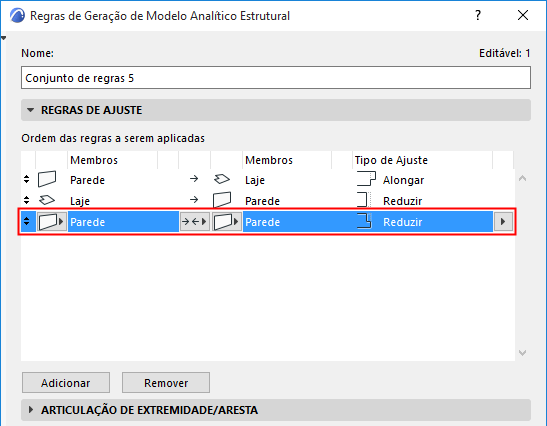The image size is (547, 426).
Task: Click the Alongar adjustment icon
Action: click(366, 179)
